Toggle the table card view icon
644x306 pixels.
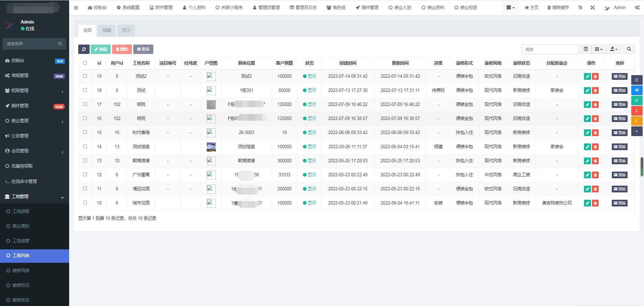click(x=586, y=49)
